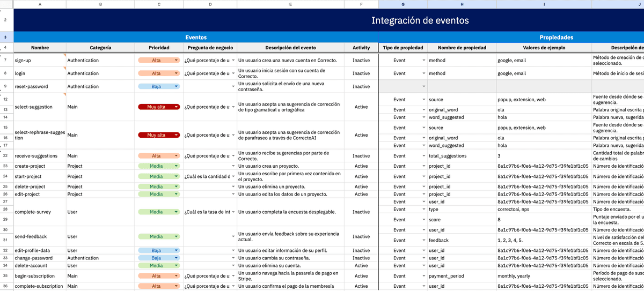Click the Integración de eventos title banner

328,20
